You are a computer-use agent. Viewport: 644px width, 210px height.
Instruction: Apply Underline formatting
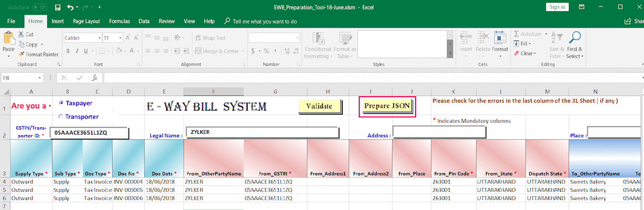[x=86, y=52]
